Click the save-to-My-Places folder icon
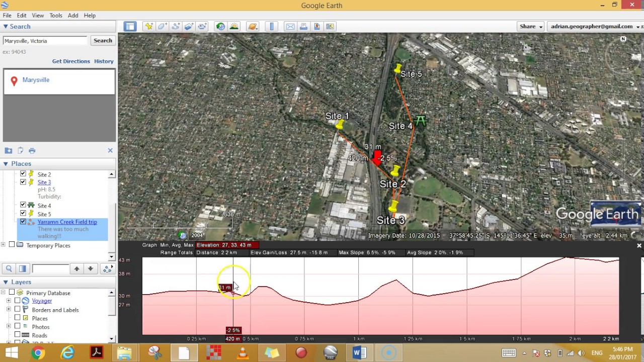Image resolution: width=644 pixels, height=362 pixels. pos(9,150)
